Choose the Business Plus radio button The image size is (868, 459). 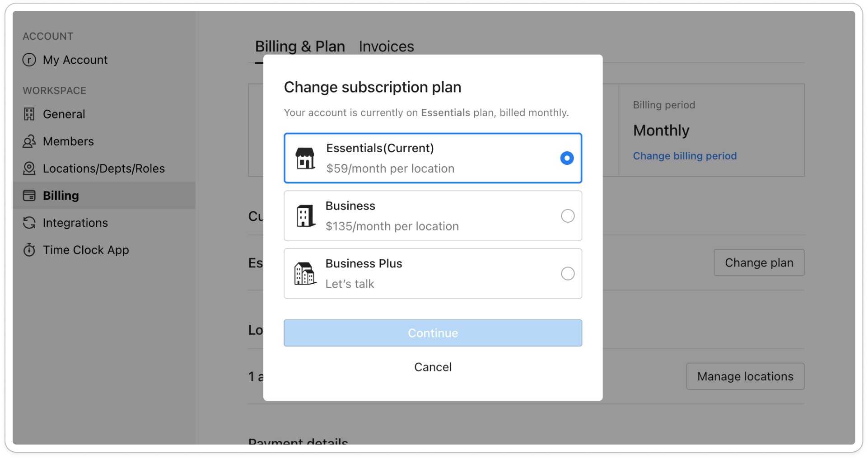tap(568, 274)
